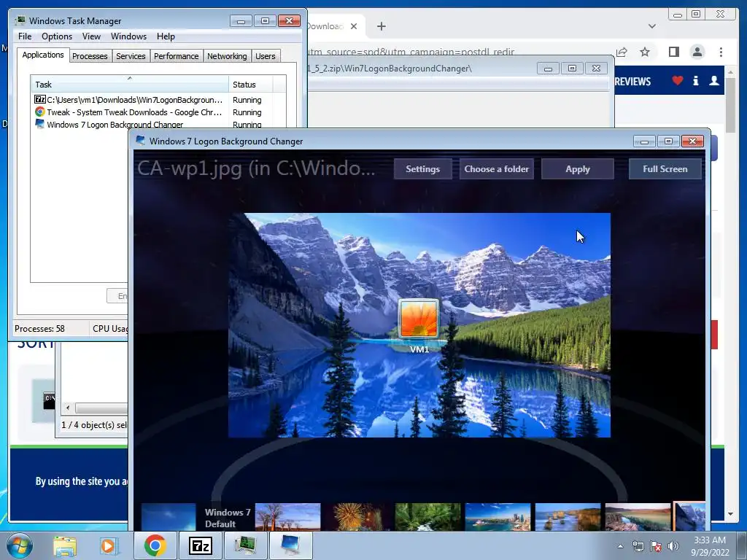Screen dimensions: 747x560
Task: Click the Task Manager title bar icon
Action: coord(20,20)
